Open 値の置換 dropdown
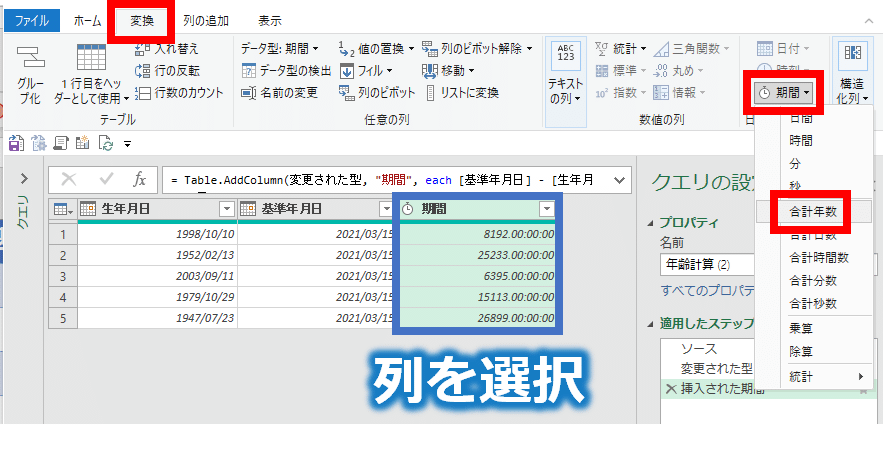The height and width of the screenshot is (468, 883). (377, 49)
